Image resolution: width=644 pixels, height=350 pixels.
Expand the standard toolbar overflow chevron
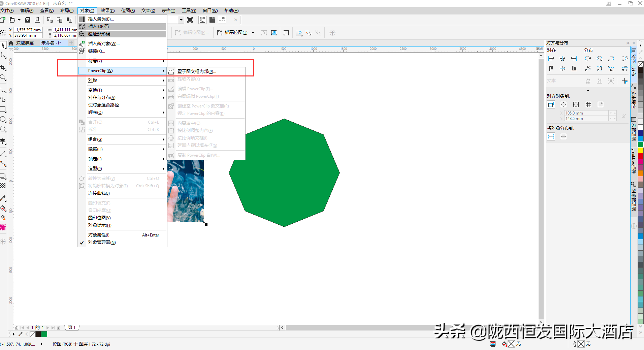[x=236, y=20]
